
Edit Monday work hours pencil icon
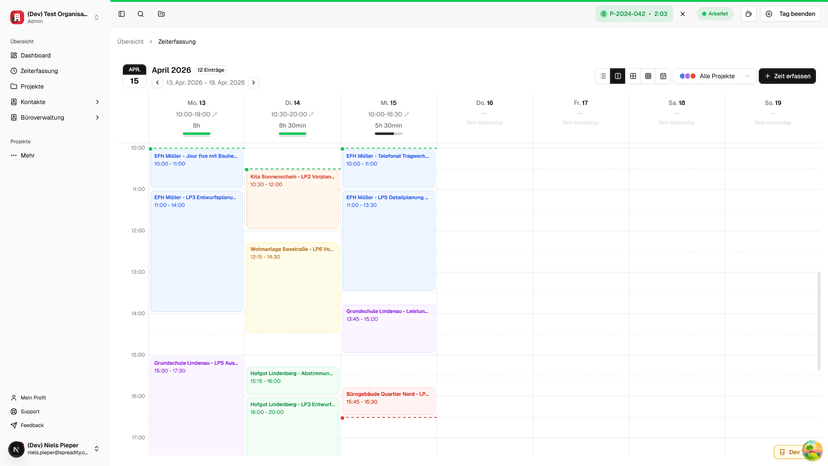point(215,115)
